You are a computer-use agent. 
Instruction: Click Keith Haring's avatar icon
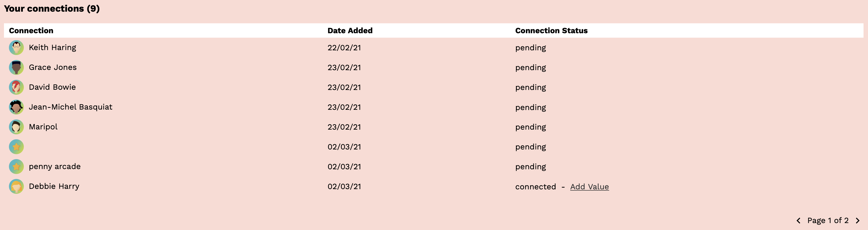coord(16,48)
